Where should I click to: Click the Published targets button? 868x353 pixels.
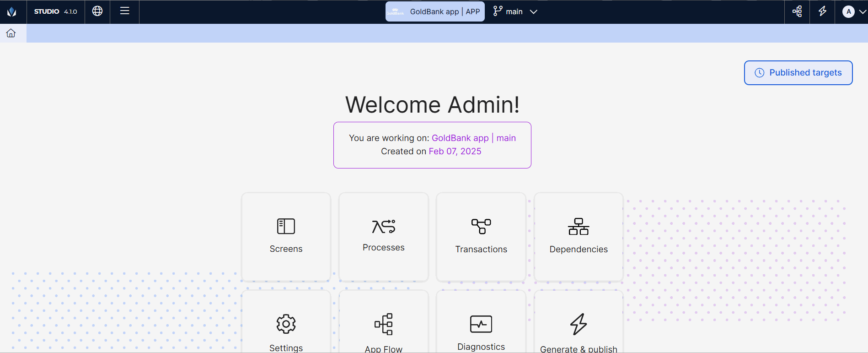point(798,73)
